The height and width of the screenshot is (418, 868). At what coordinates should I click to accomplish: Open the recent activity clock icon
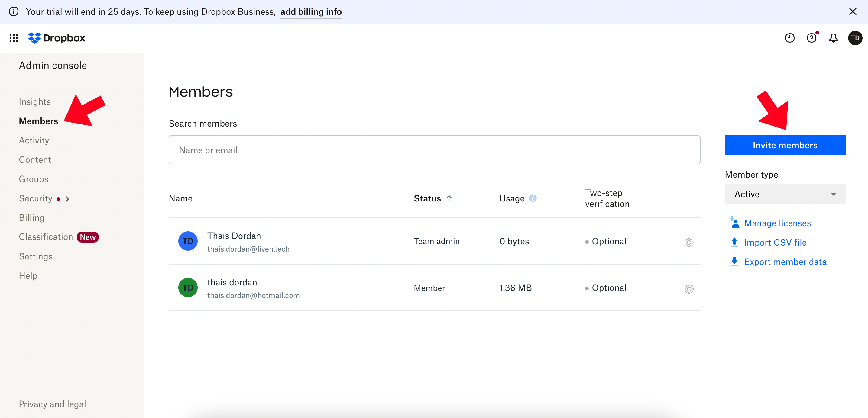click(789, 38)
